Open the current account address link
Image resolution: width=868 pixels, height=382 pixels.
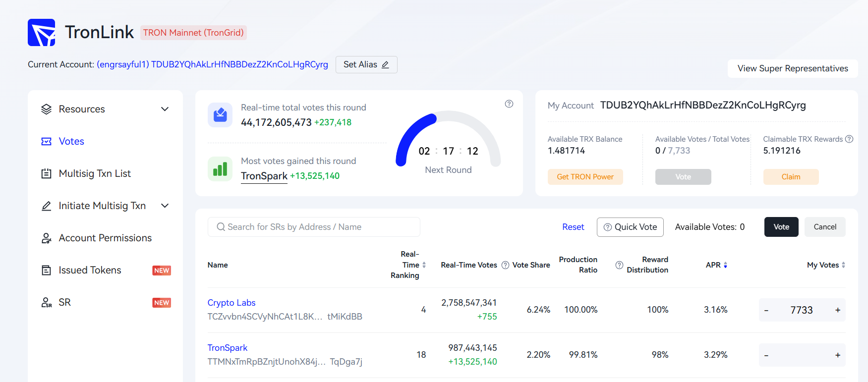click(x=212, y=64)
